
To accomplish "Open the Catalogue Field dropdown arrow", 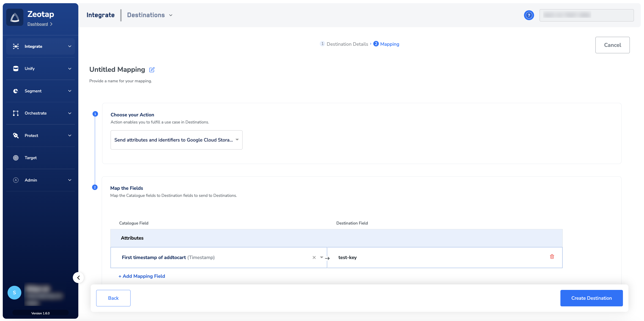I will 322,257.
